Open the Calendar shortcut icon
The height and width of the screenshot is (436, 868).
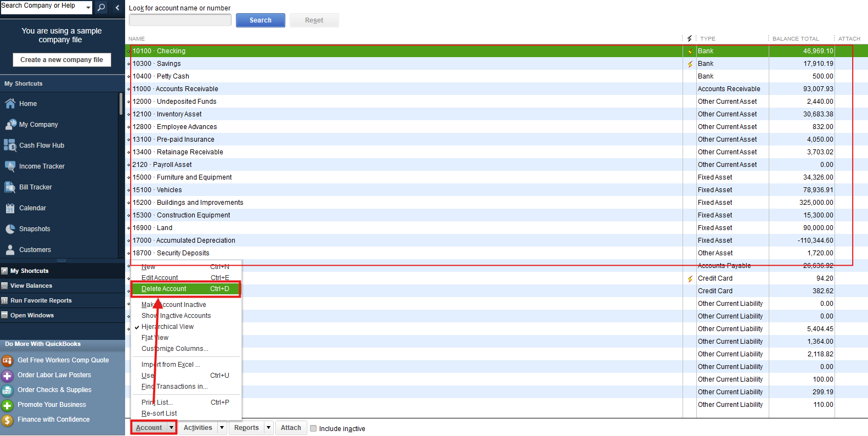pyautogui.click(x=10, y=208)
